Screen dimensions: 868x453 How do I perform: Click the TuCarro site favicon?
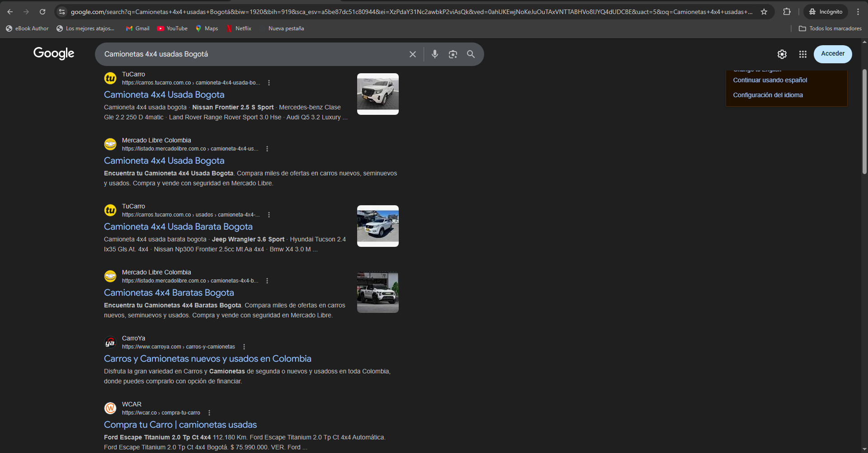pos(110,78)
